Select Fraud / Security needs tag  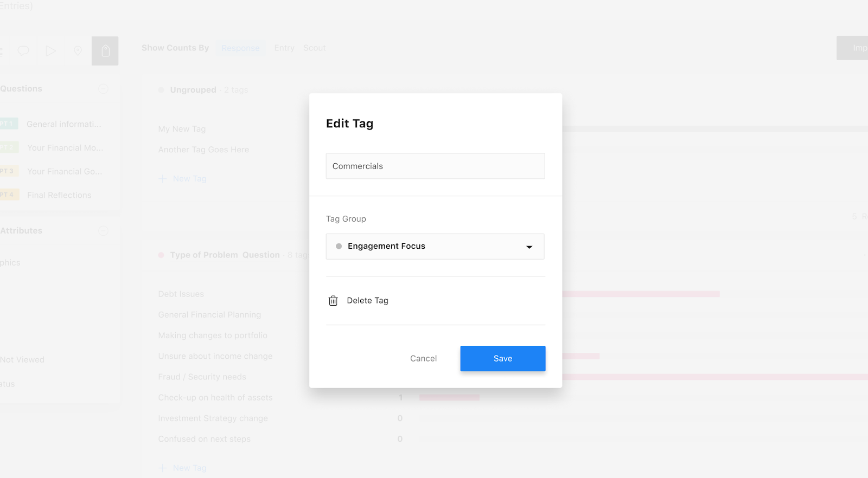click(202, 377)
